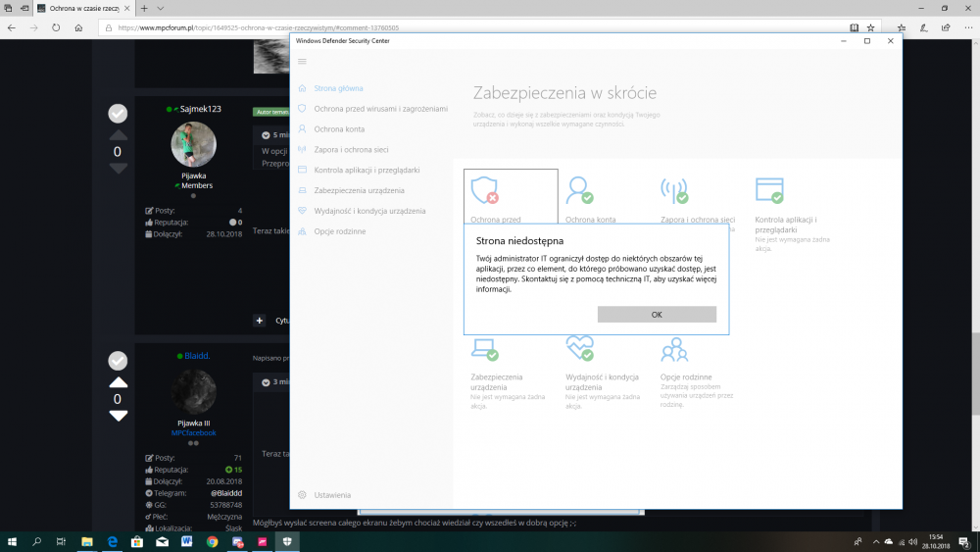Click the Kontrola aplikacji window tile icon

[x=769, y=190]
